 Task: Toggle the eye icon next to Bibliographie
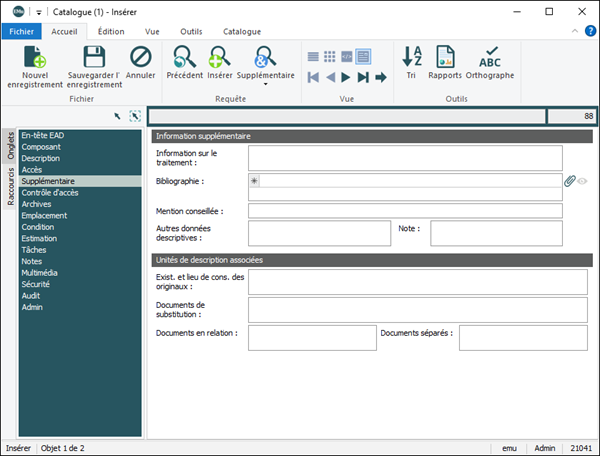582,181
